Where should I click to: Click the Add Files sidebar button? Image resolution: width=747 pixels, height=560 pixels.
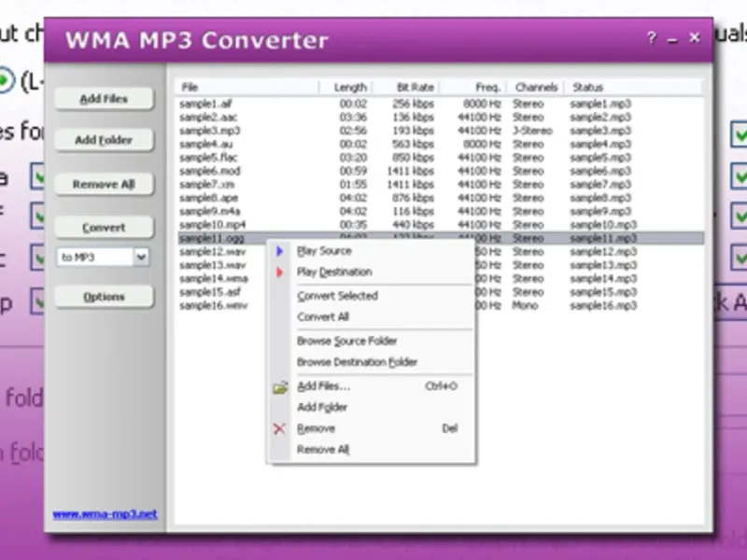click(104, 99)
